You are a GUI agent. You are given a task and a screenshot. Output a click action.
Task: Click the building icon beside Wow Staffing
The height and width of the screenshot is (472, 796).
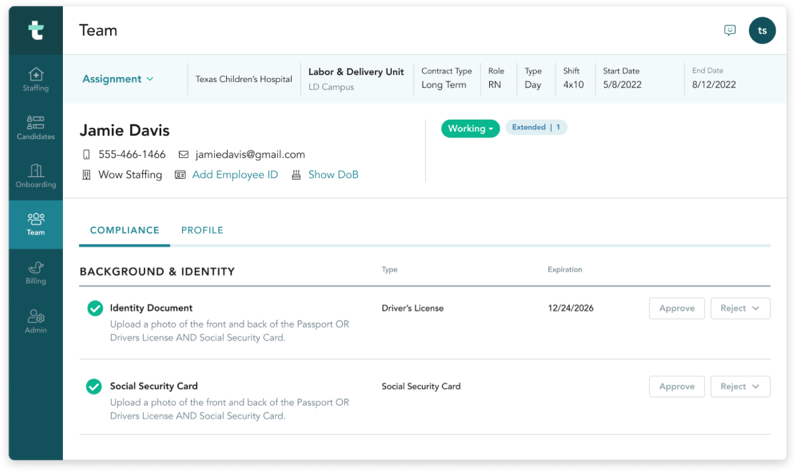pyautogui.click(x=86, y=175)
